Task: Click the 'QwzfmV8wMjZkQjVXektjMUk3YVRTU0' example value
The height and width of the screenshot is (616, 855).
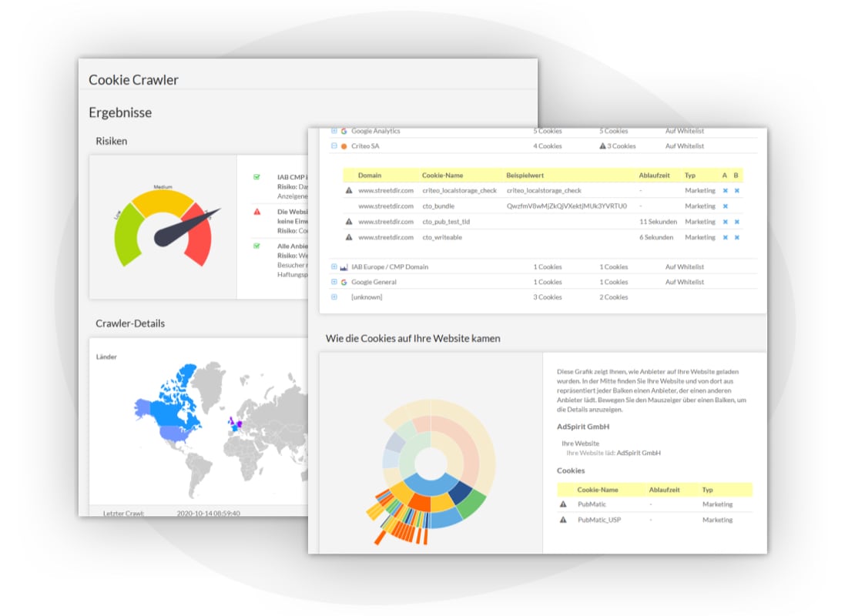Action: click(x=567, y=206)
